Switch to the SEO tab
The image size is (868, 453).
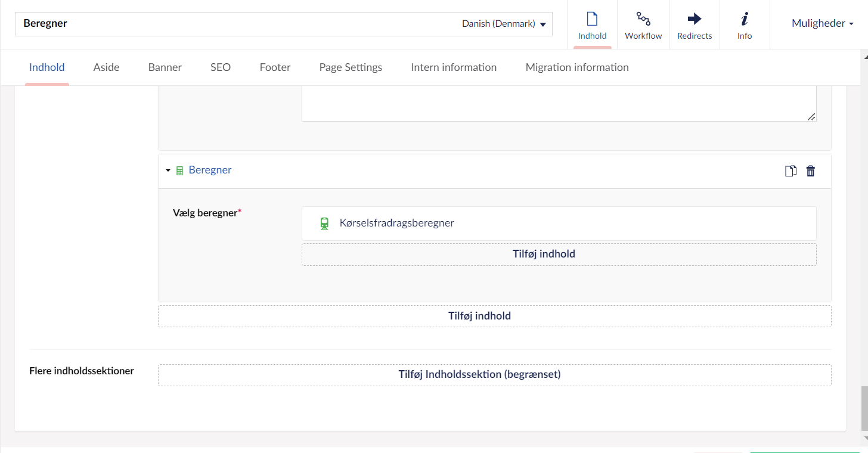coord(221,67)
